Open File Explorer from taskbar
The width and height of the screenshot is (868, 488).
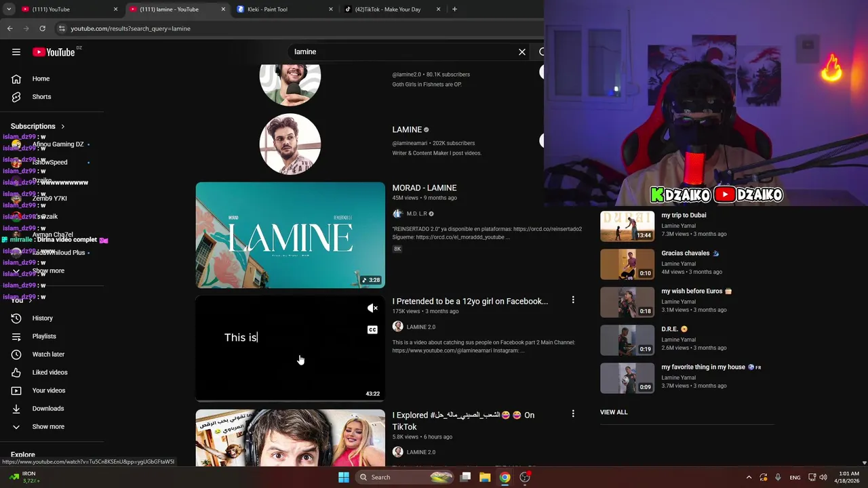[485, 477]
